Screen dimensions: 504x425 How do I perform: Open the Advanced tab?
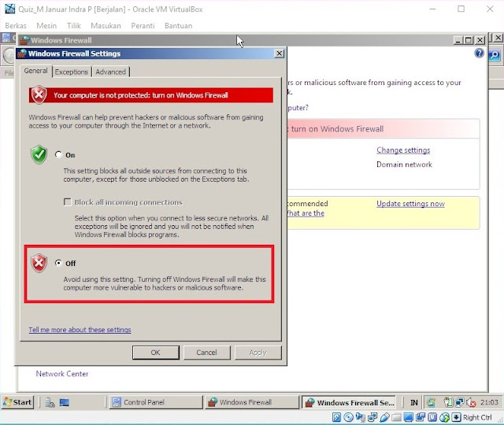coord(110,72)
